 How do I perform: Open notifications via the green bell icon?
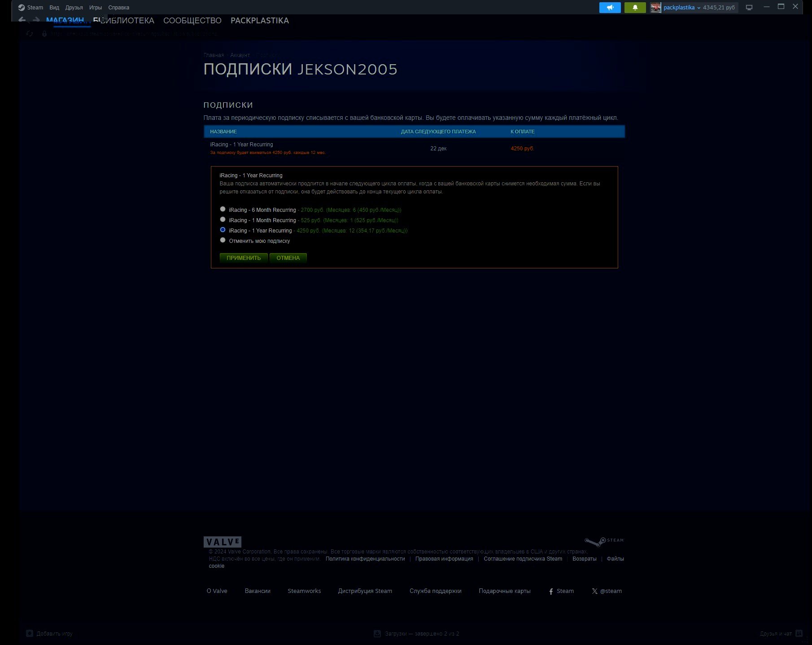(x=635, y=8)
